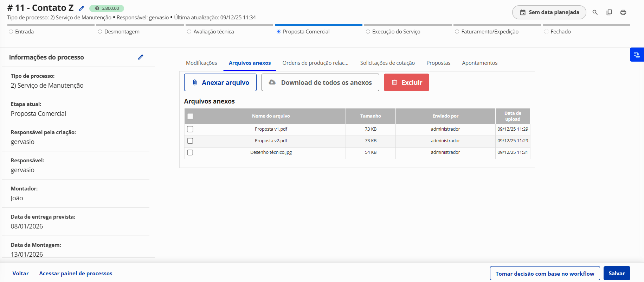Select the Avaliação técnica stage
This screenshot has width=644, height=282.
click(213, 32)
